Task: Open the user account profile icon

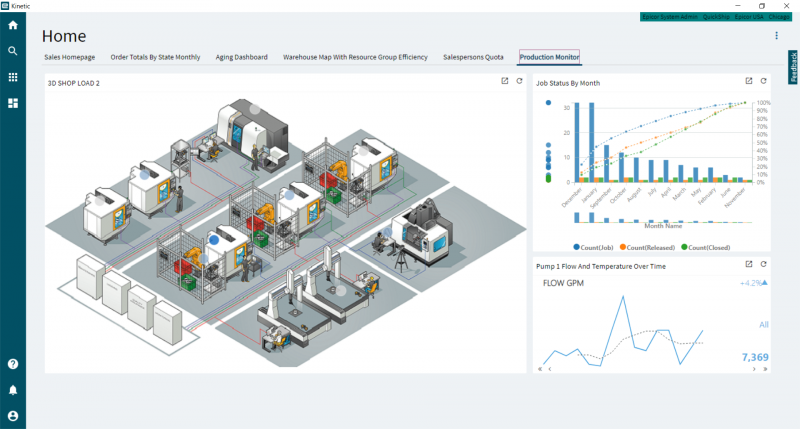Action: tap(13, 416)
